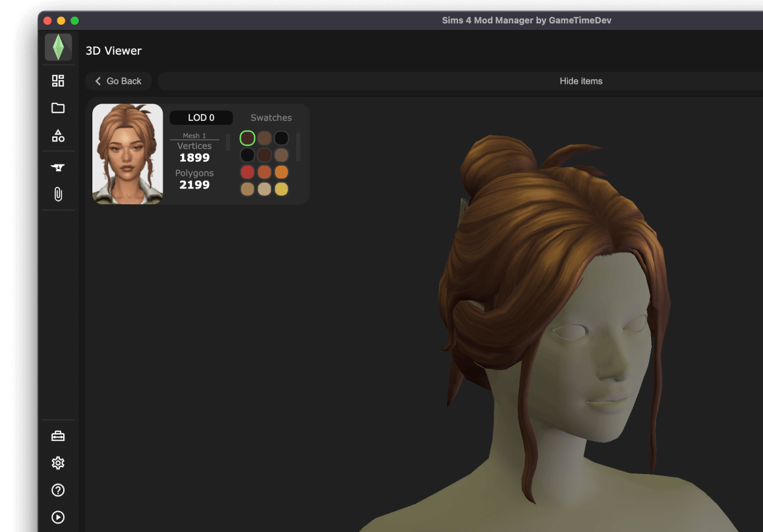This screenshot has width=763, height=532.
Task: Select the dashboard grid icon in sidebar
Action: [58, 80]
